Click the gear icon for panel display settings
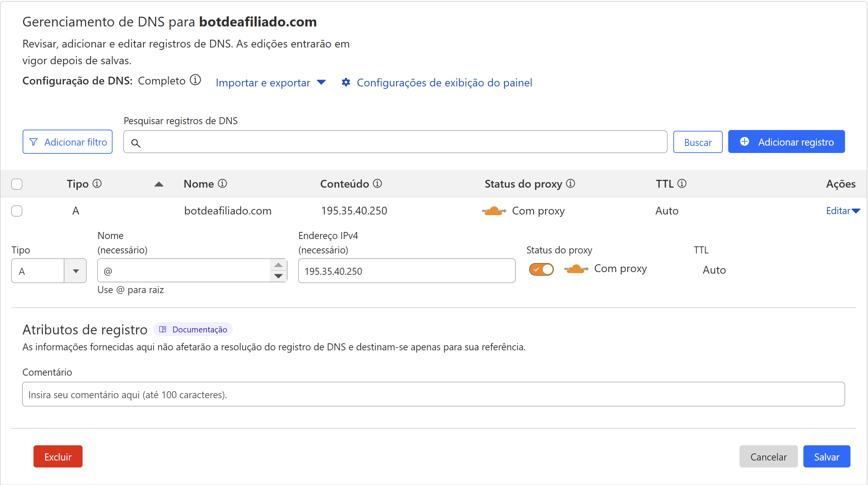Viewport: 868px width, 485px height. click(346, 83)
